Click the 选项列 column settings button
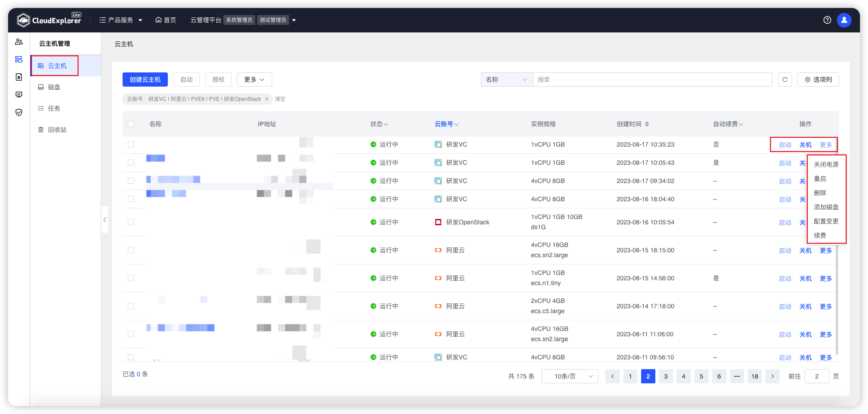 (x=818, y=80)
